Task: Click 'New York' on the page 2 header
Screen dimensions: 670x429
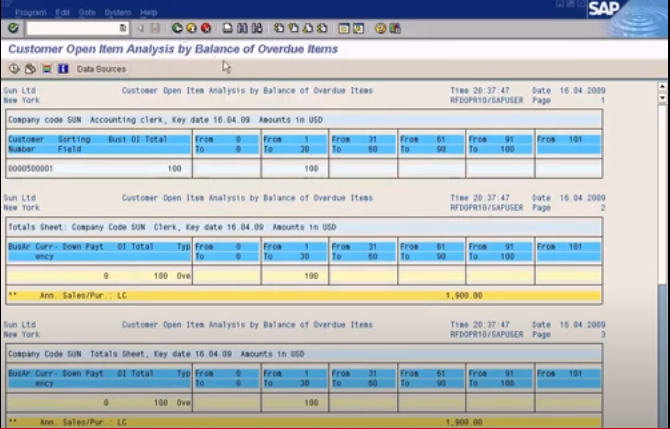Action: click(21, 208)
